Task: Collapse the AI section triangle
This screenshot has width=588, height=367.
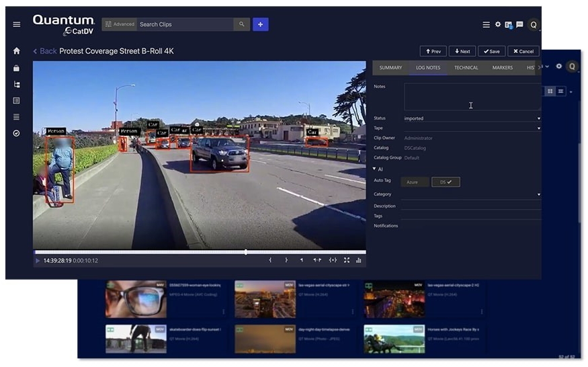Action: [x=374, y=169]
